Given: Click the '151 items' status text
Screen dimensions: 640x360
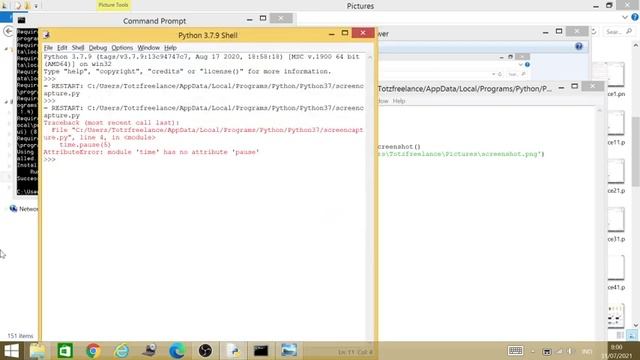Looking at the screenshot, I should (20, 336).
